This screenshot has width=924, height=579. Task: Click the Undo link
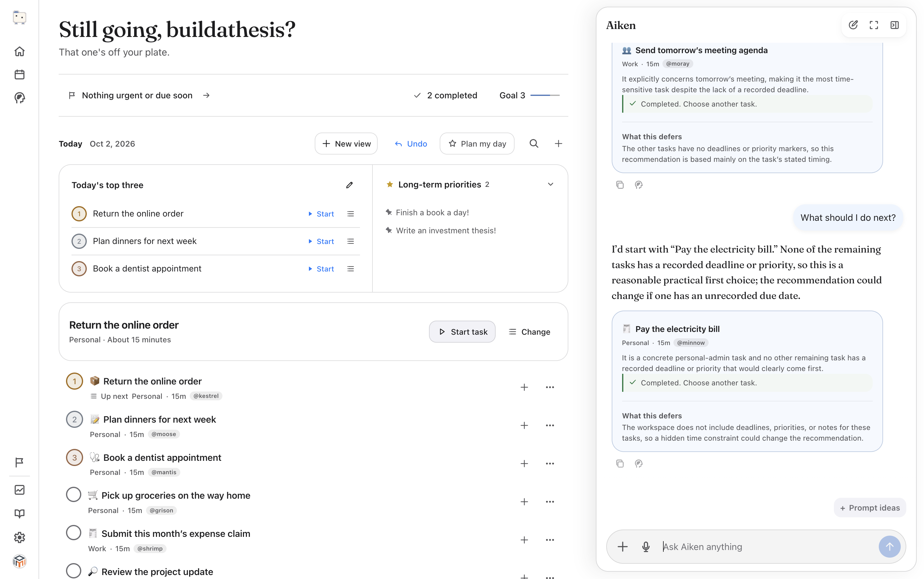[x=411, y=144]
